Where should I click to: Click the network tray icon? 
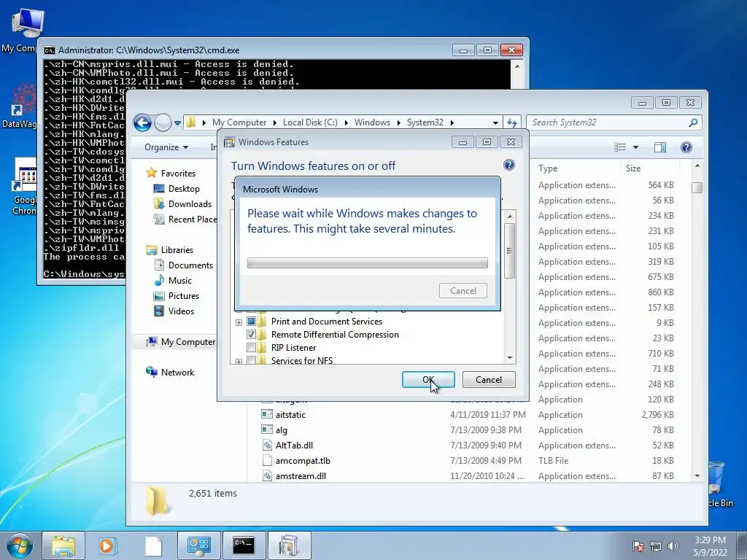tap(656, 546)
